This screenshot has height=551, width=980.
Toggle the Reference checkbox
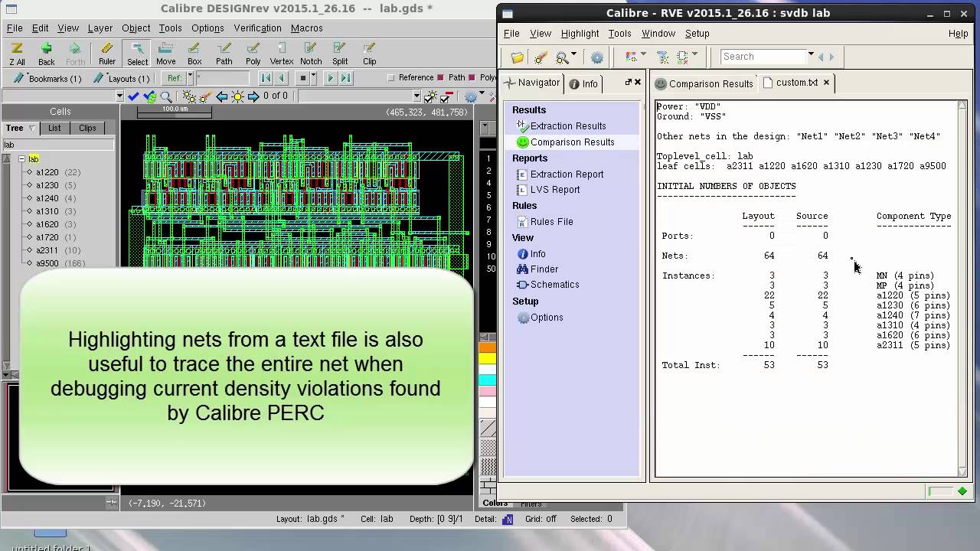[391, 78]
